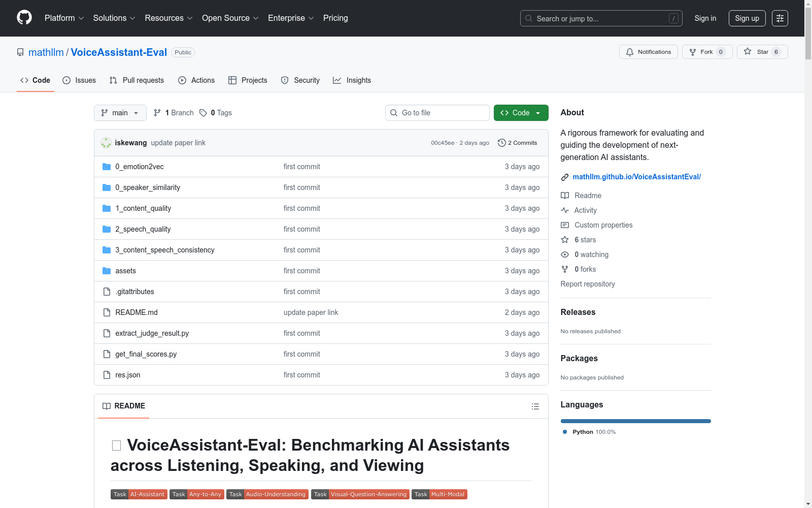Click the Visual-Question-Answering task badge
This screenshot has width=812, height=508.
pyautogui.click(x=360, y=494)
